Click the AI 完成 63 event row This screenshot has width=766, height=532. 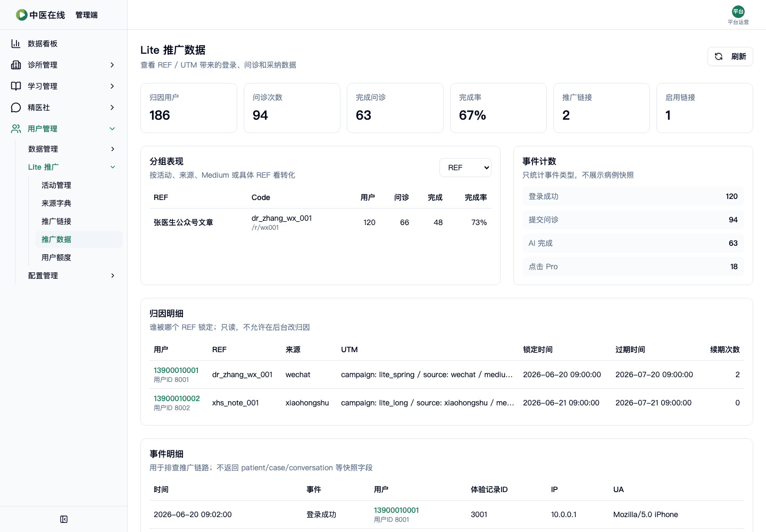coord(633,243)
